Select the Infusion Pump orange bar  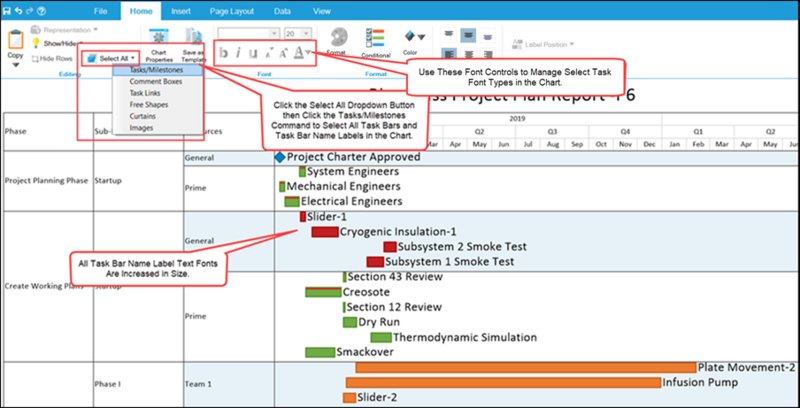504,382
